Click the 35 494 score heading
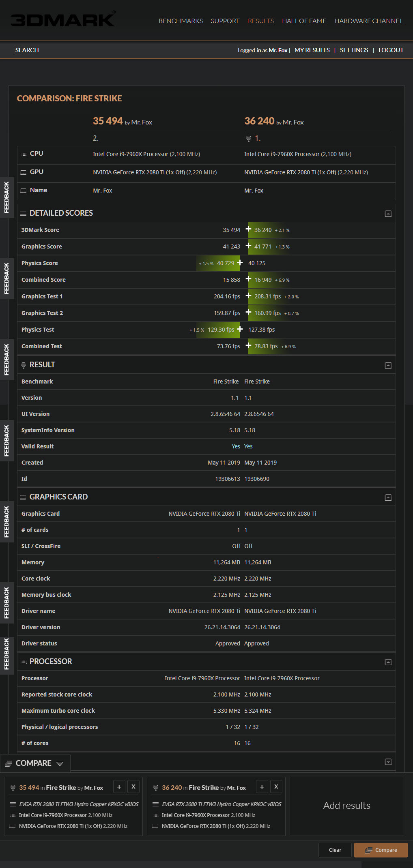 point(108,121)
